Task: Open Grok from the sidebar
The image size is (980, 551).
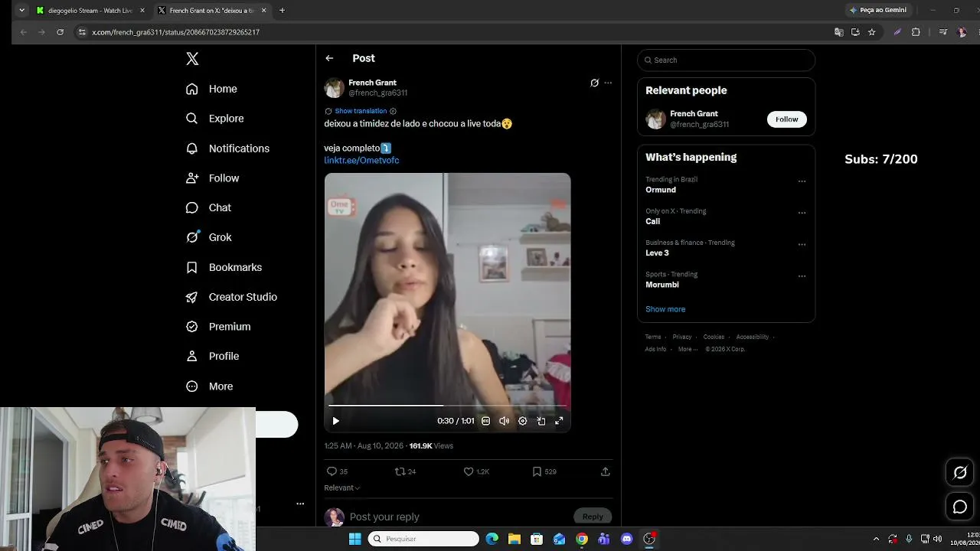Action: pyautogui.click(x=208, y=237)
